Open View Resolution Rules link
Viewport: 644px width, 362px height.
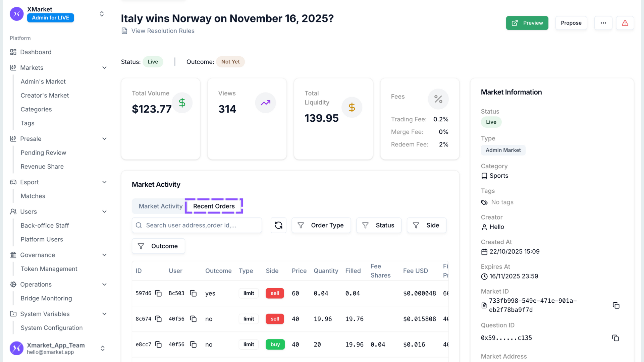[x=163, y=31]
